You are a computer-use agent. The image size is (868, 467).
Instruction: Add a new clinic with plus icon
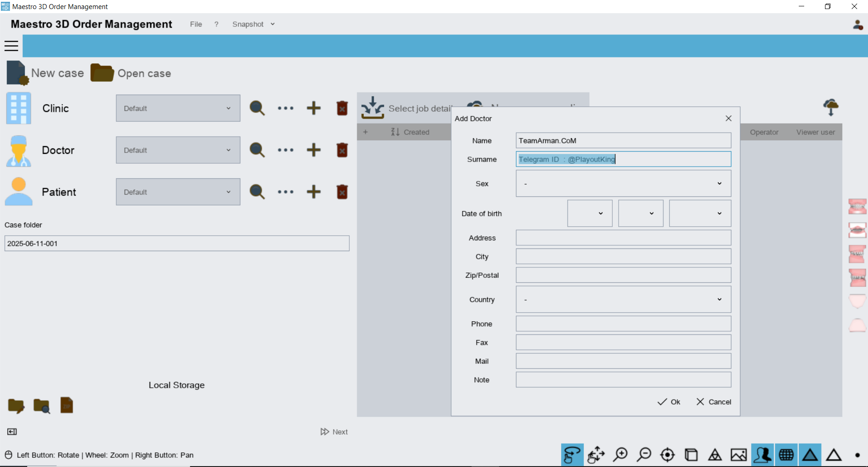(x=314, y=108)
